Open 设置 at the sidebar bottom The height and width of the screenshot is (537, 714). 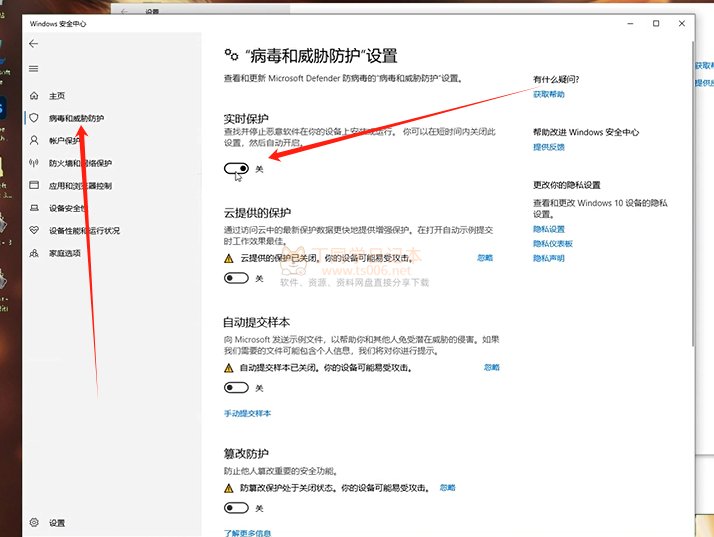pyautogui.click(x=57, y=523)
